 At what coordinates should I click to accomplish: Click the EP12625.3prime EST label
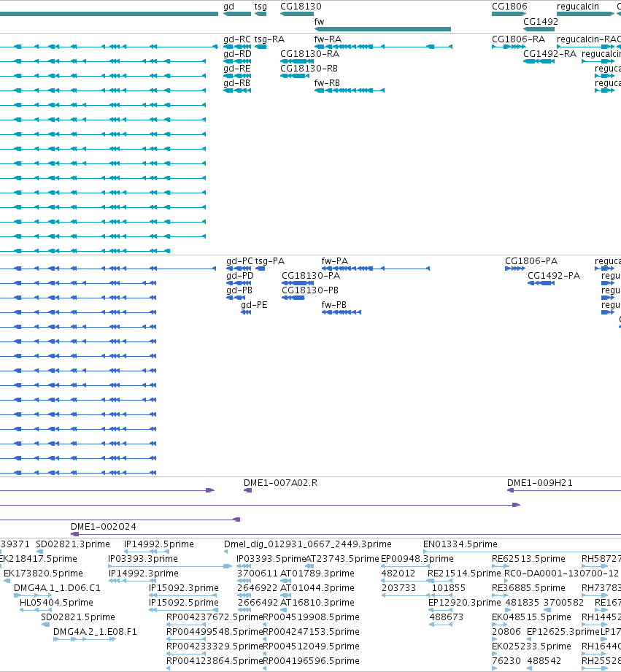point(563,632)
